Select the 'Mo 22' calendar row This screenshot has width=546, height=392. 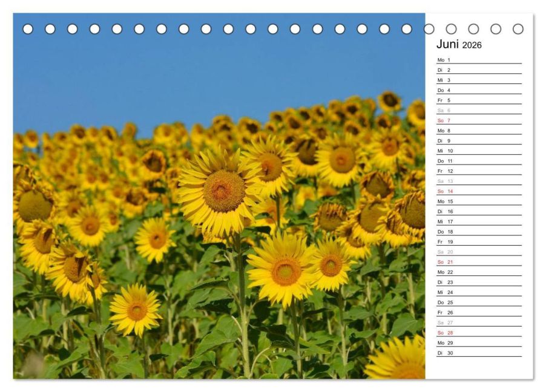479,272
